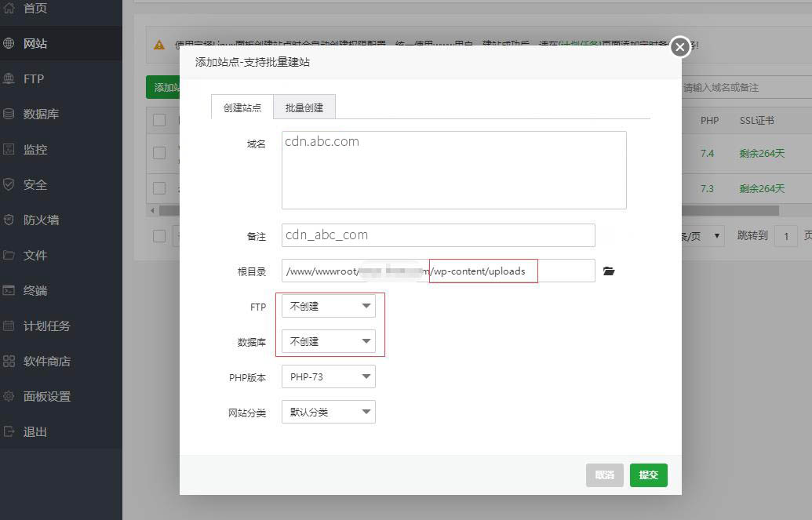
Task: Click the PHP column header
Action: tap(709, 120)
